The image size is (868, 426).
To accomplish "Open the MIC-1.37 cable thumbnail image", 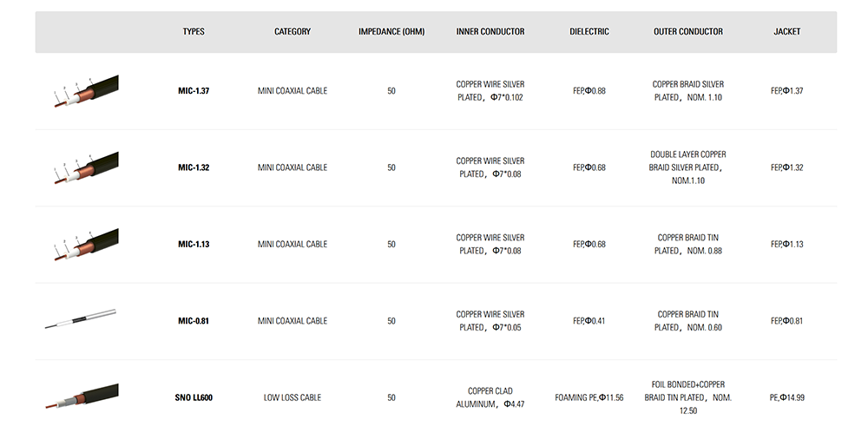I will click(x=86, y=91).
